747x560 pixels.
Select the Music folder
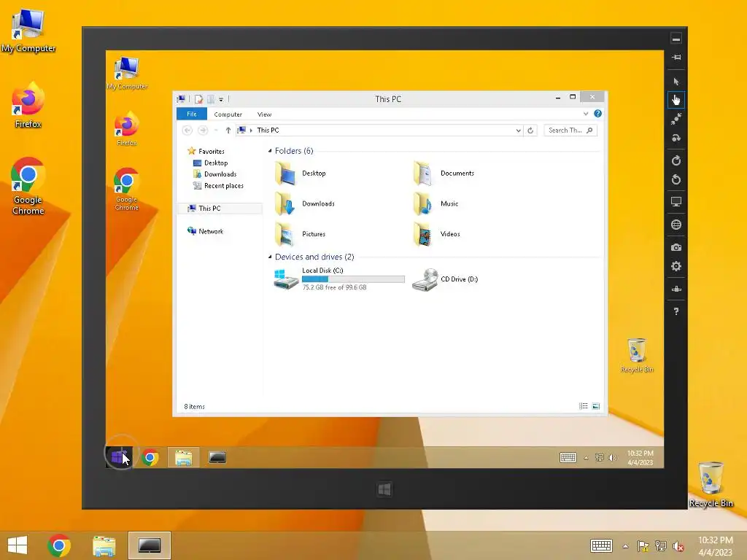436,204
